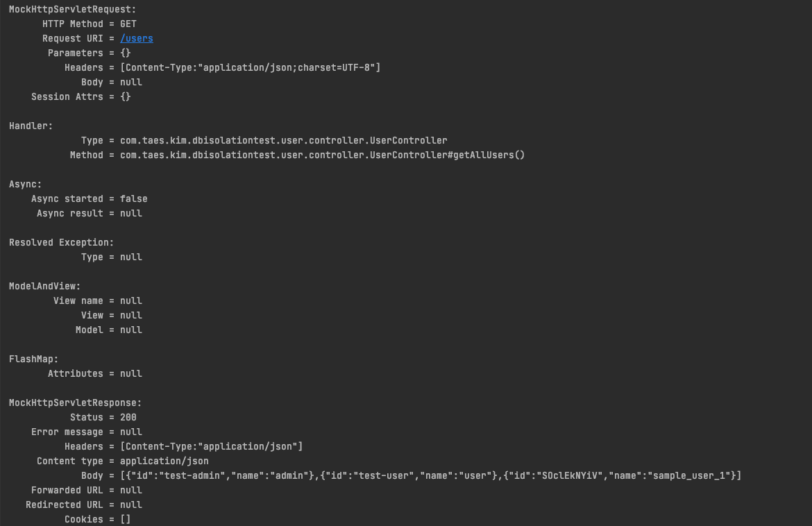
Task: Click the Async started false value
Action: click(x=134, y=198)
